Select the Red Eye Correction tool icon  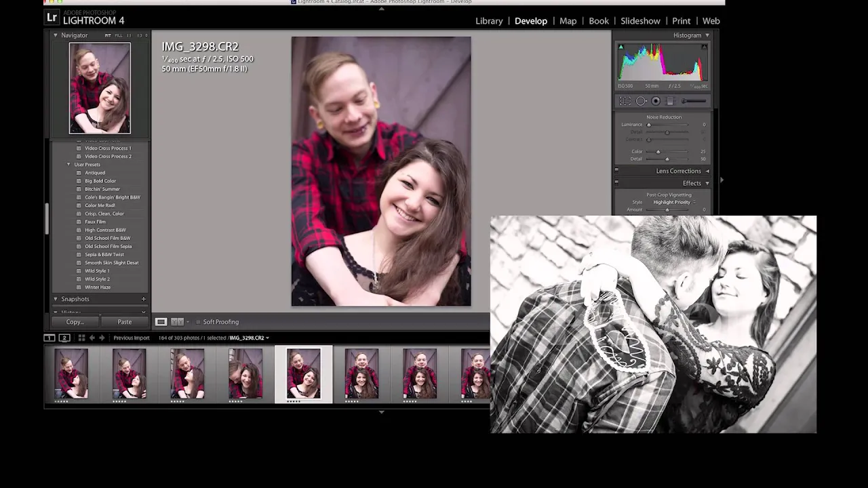tap(656, 101)
